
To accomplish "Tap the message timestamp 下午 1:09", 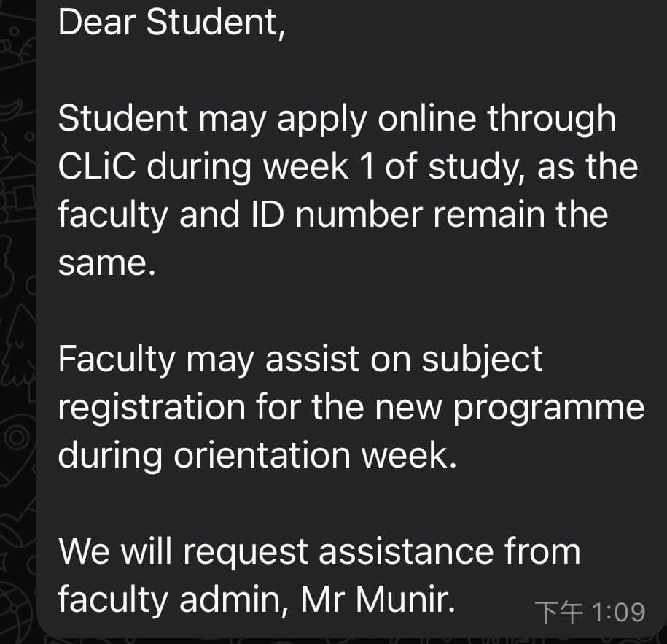I will 590,612.
